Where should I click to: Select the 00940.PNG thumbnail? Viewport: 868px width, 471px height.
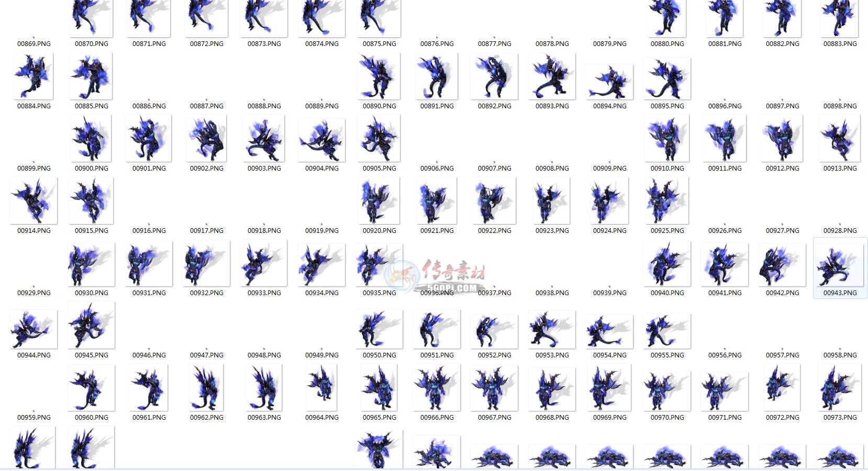[667, 264]
